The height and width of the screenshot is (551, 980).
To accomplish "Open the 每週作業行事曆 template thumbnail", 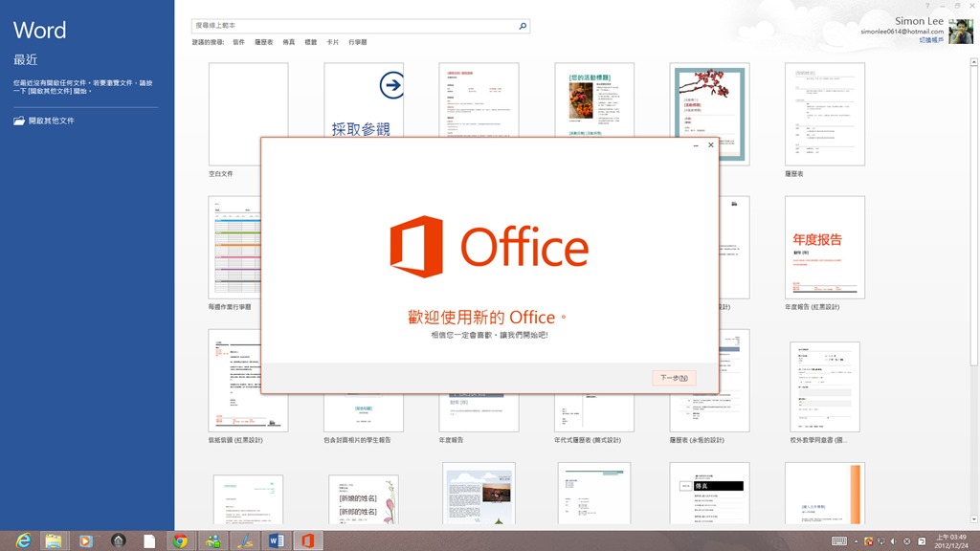I will coord(234,248).
